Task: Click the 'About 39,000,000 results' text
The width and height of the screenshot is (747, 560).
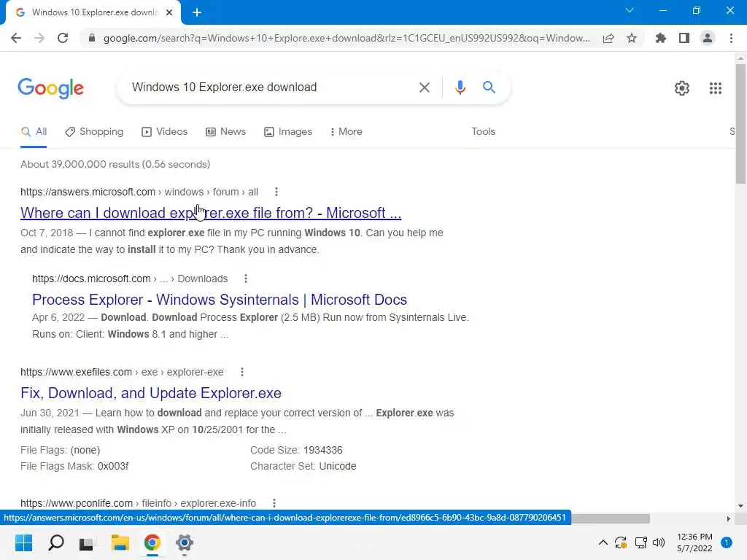Action: pos(115,164)
